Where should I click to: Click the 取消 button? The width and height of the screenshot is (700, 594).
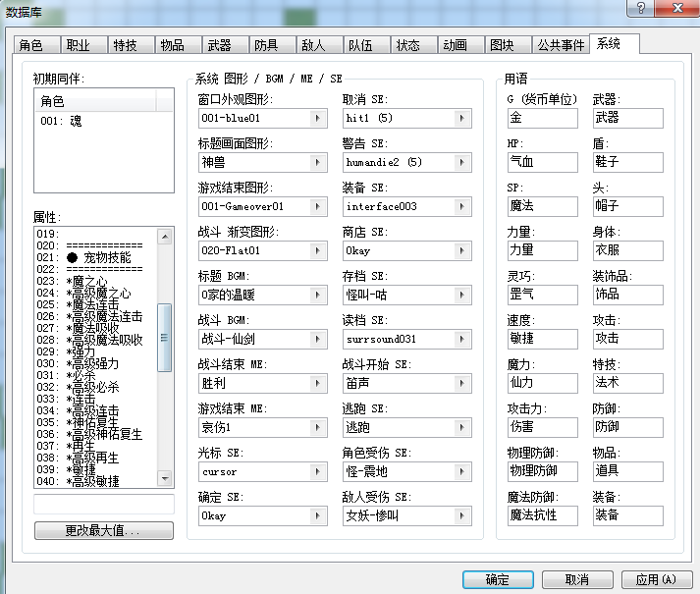[x=577, y=579]
